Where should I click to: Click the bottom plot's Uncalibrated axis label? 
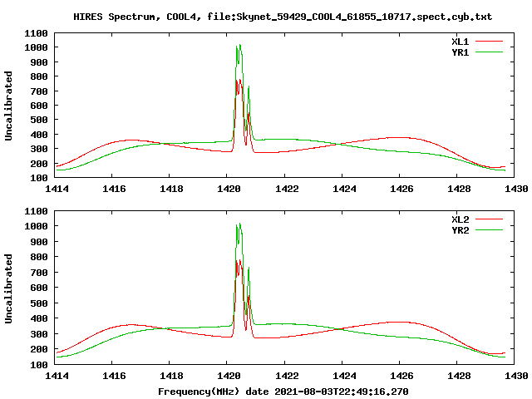[x=8, y=288]
